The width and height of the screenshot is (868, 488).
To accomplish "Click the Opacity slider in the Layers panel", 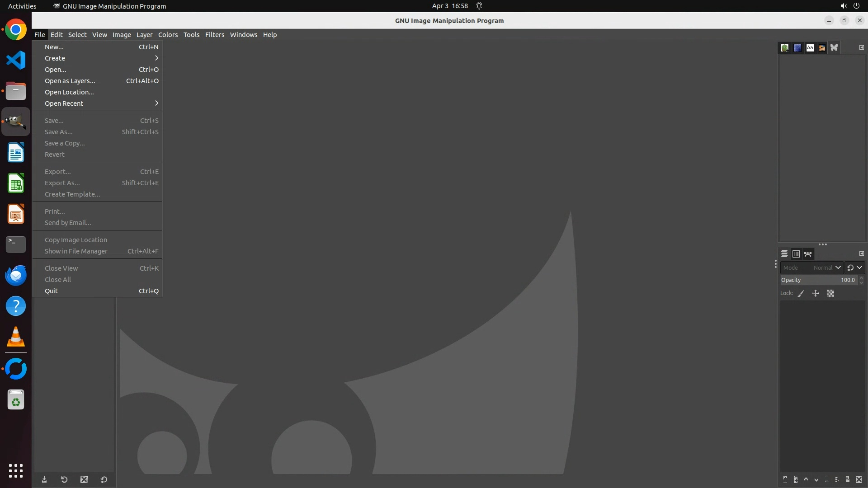I will [818, 280].
